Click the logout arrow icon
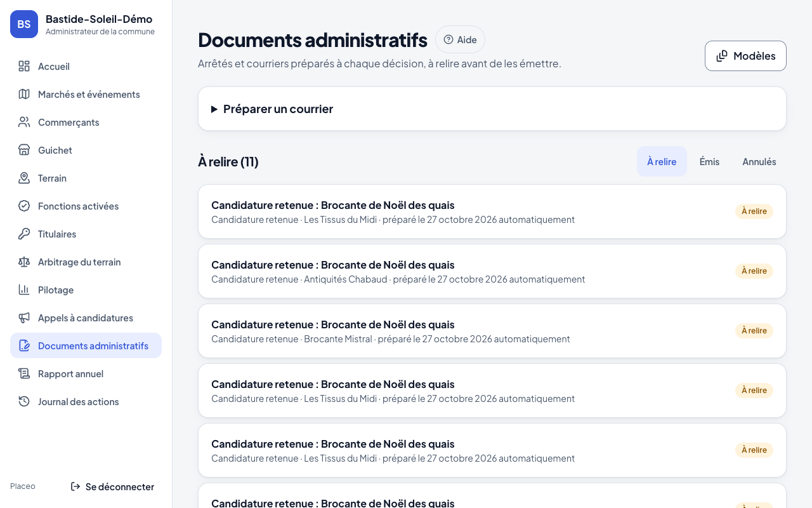 click(x=75, y=486)
